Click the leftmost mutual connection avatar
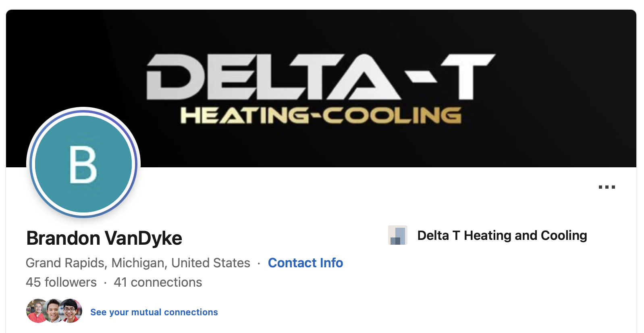The image size is (644, 333). pos(35,311)
